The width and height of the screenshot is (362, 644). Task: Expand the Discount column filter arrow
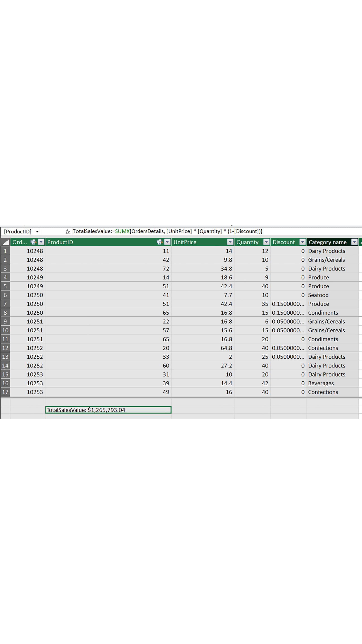(x=302, y=242)
